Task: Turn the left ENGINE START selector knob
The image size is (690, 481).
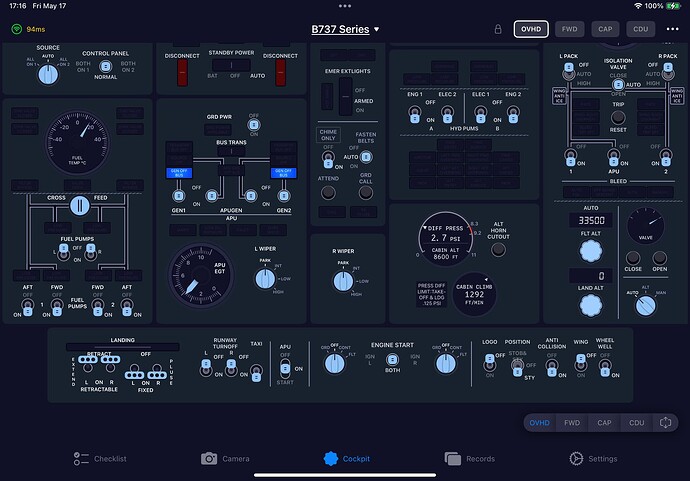Action: coord(334,364)
